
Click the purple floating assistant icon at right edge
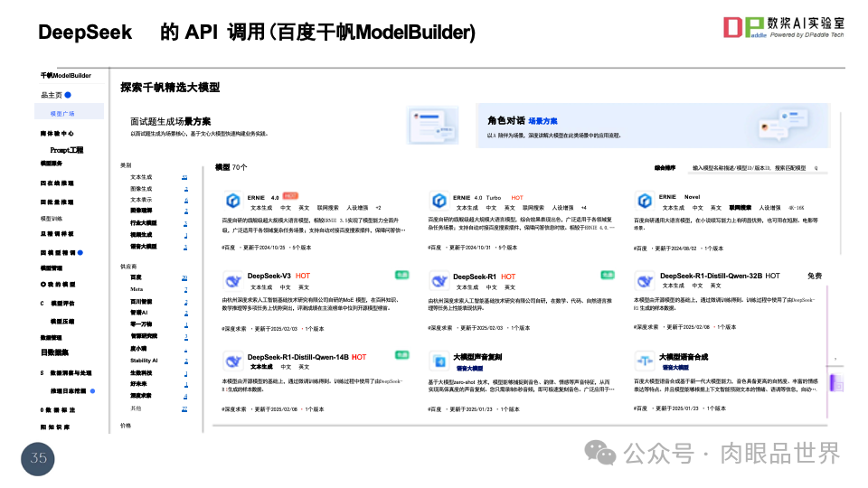835,383
